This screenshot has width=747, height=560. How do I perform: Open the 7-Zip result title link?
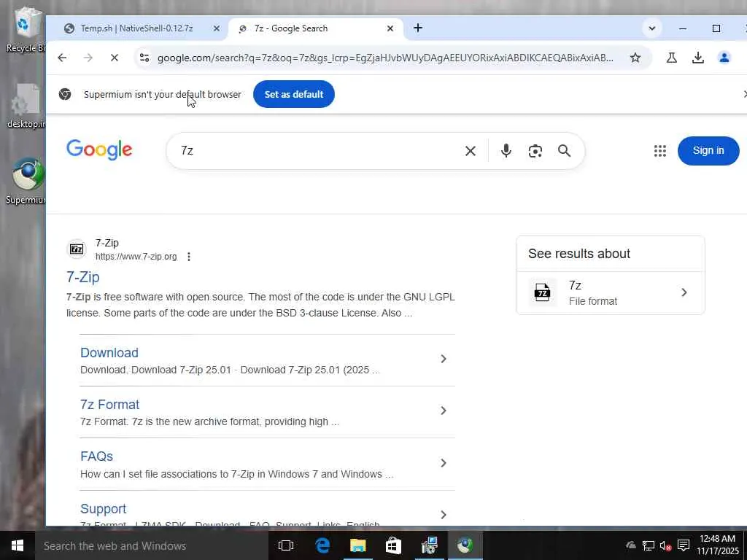(83, 277)
